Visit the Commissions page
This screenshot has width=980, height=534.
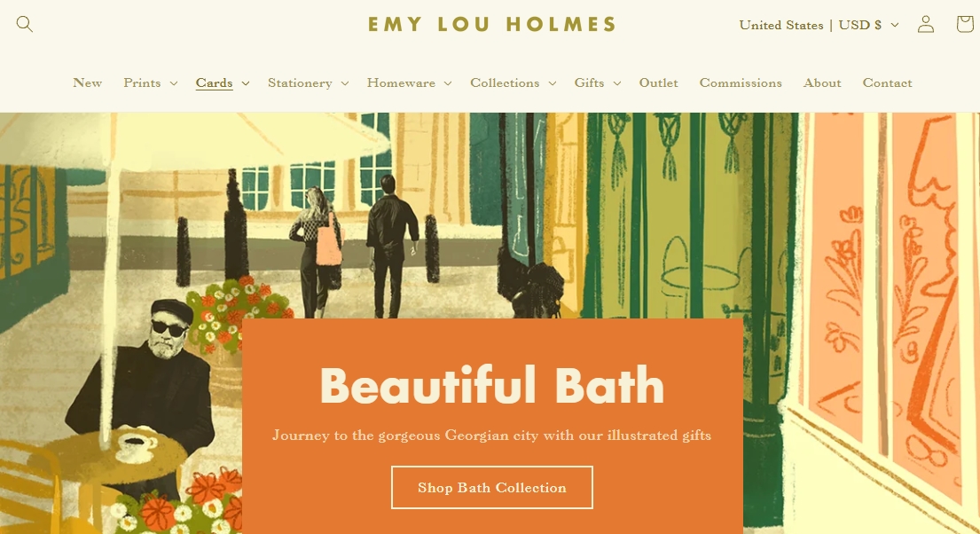pyautogui.click(x=741, y=83)
